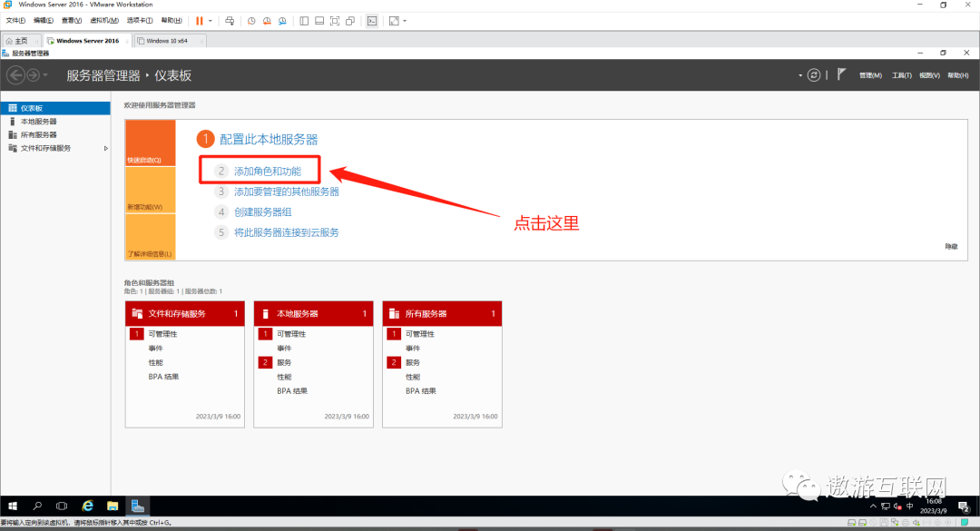Open the 文件(F) menu
Screen dimensions: 980x531
pyautogui.click(x=15, y=21)
